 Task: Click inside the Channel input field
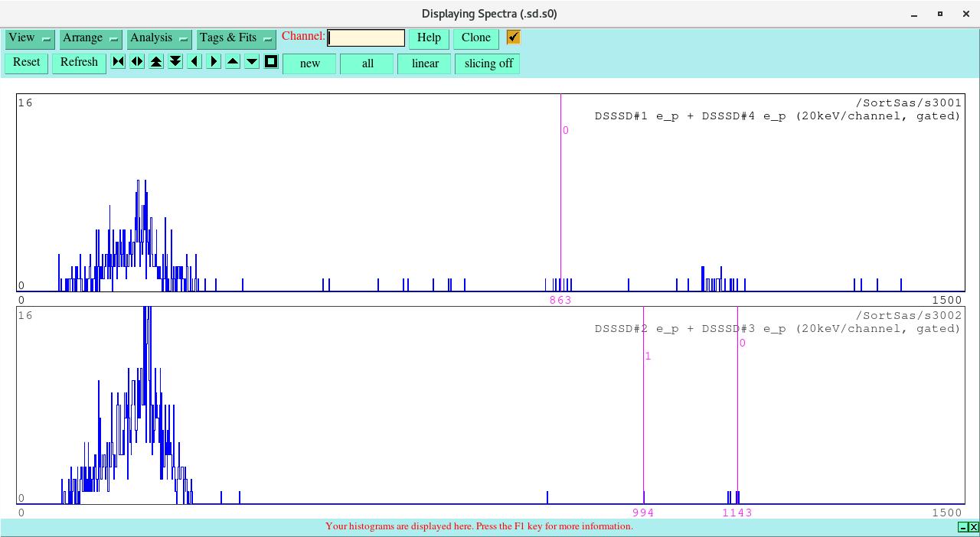coord(365,37)
